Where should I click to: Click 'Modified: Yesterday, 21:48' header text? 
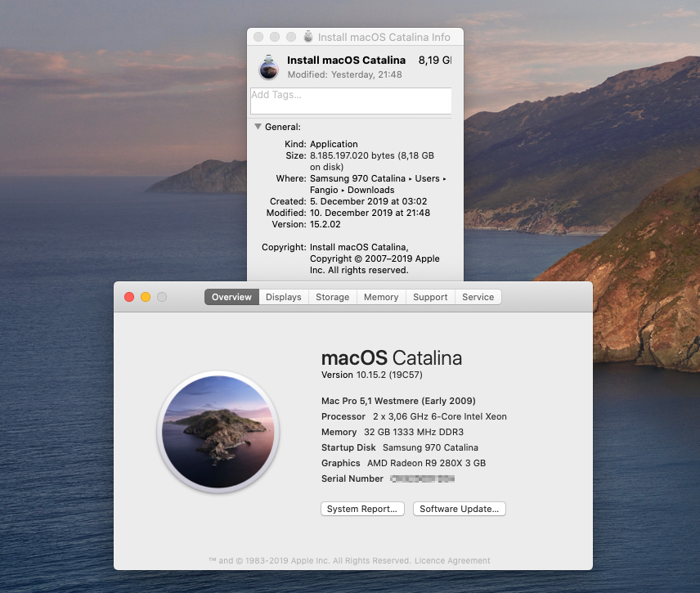(344, 74)
